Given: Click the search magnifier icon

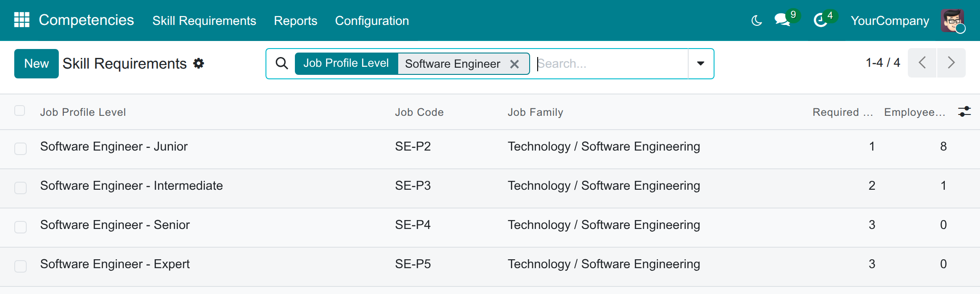Looking at the screenshot, I should 282,63.
